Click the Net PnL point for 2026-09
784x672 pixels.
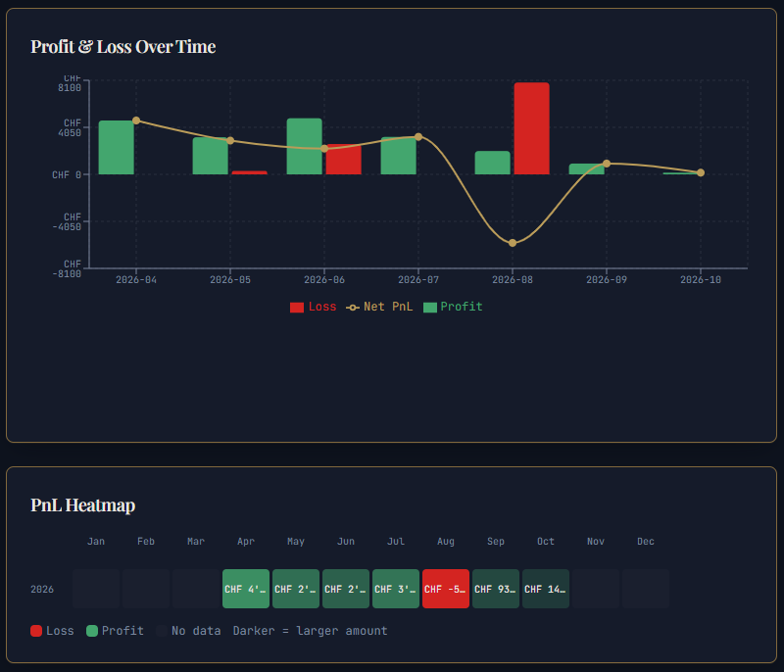coord(607,164)
